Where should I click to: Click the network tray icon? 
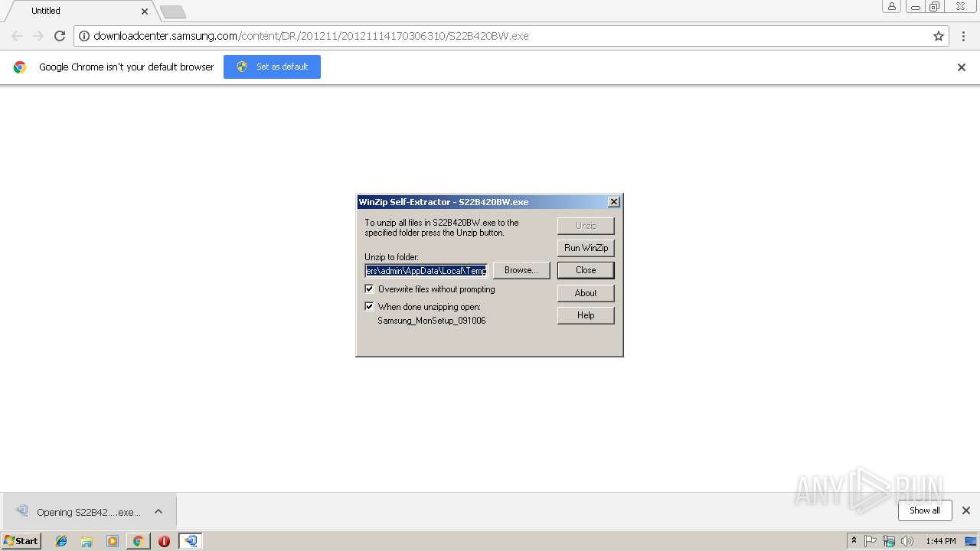pos(889,541)
